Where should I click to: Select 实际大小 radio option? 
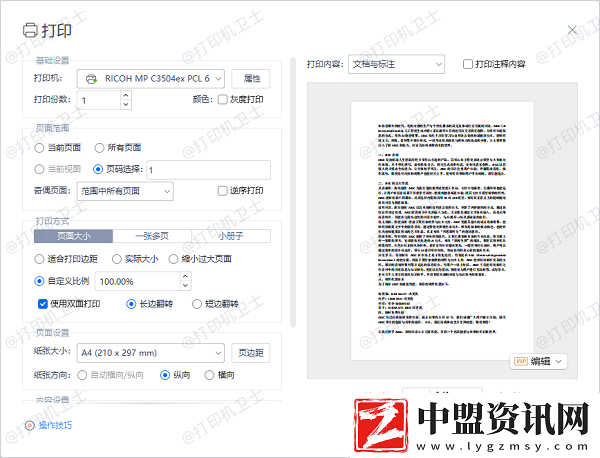(x=117, y=259)
